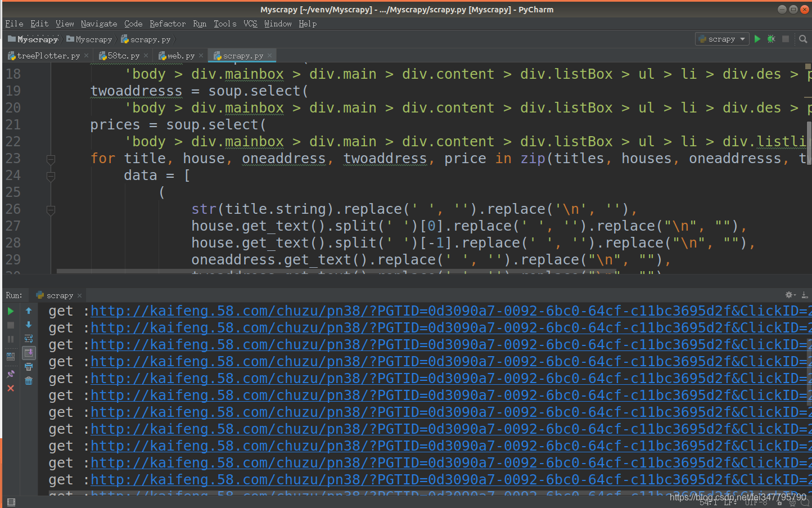Close the Run panel with the red X
This screenshot has height=508, width=812.
11,388
